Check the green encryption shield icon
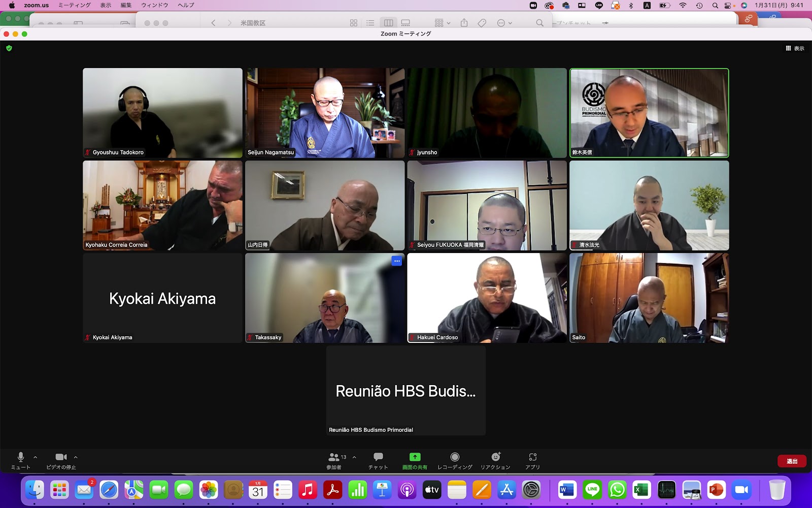The height and width of the screenshot is (508, 812). [9, 48]
